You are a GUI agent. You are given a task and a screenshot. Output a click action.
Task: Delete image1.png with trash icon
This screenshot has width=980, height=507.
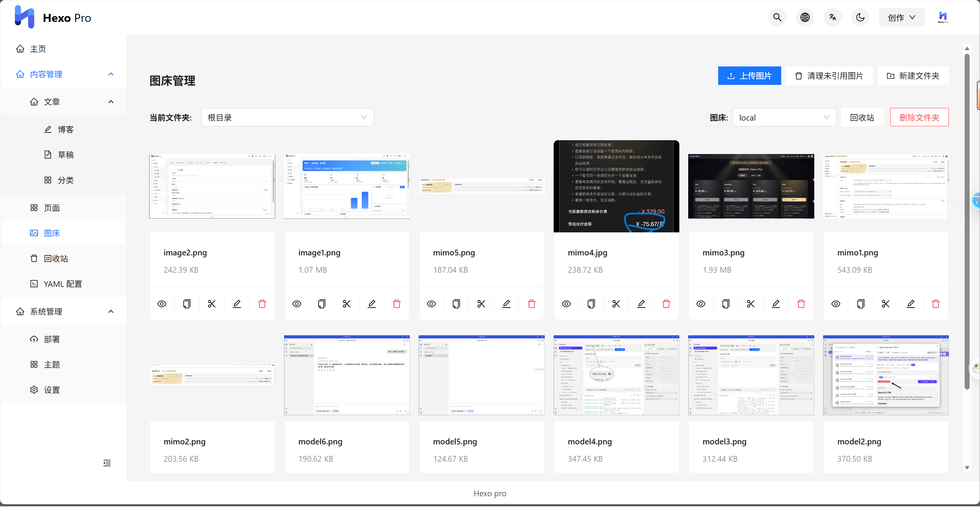397,304
